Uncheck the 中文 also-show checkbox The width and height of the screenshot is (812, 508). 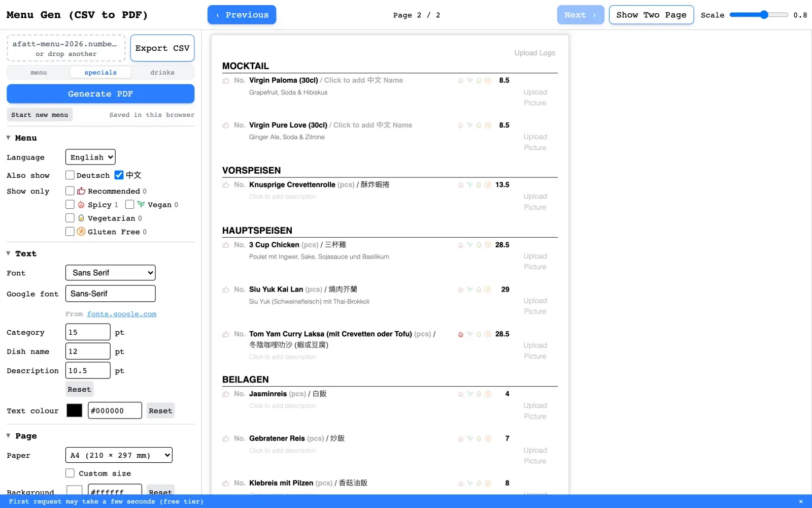[119, 175]
